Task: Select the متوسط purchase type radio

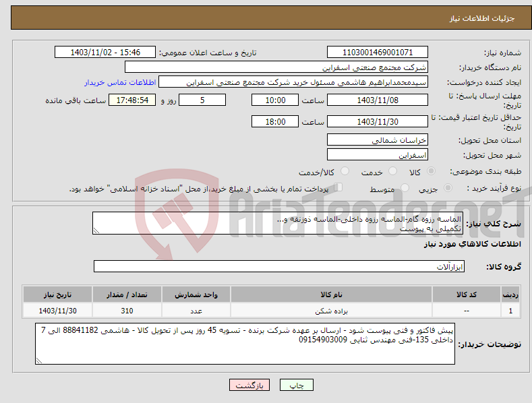Action: 405,187
